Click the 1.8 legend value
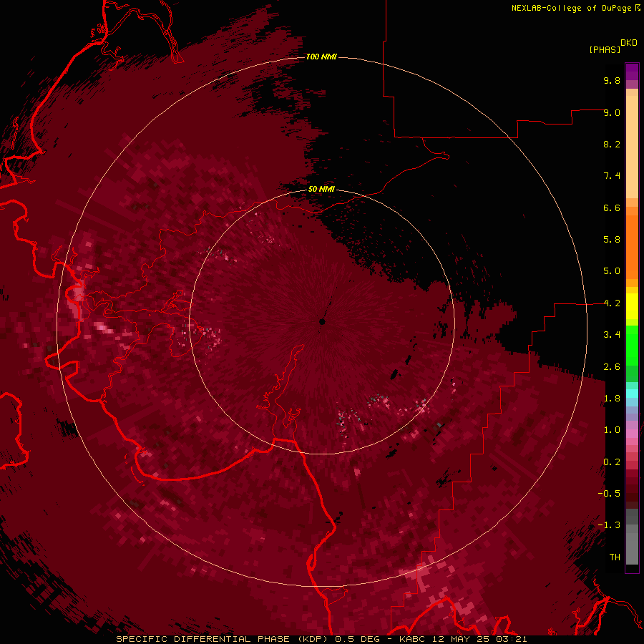Image resolution: width=644 pixels, height=644 pixels. pyautogui.click(x=612, y=399)
